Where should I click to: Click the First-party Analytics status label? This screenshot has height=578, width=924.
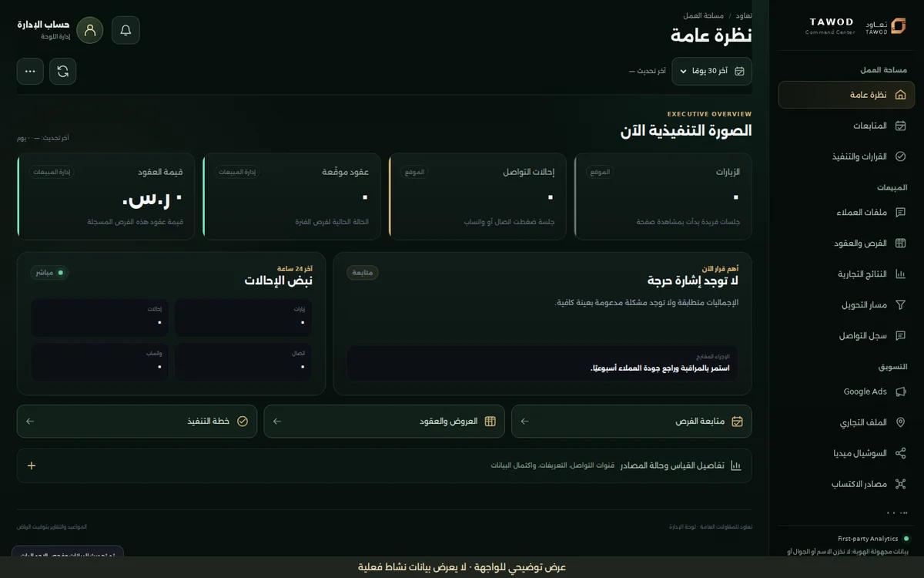point(868,539)
